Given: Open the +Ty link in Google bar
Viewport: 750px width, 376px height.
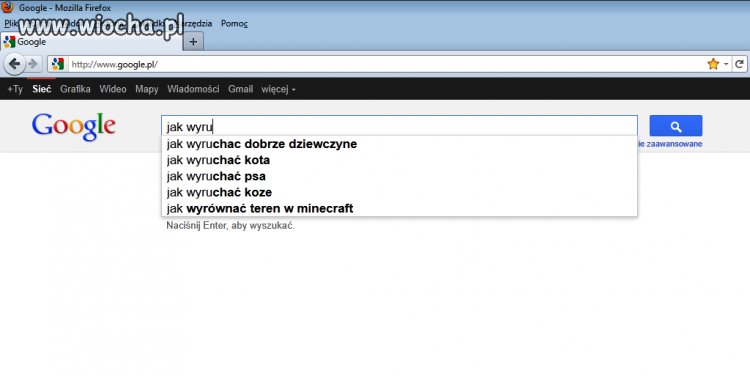Looking at the screenshot, I should [15, 89].
